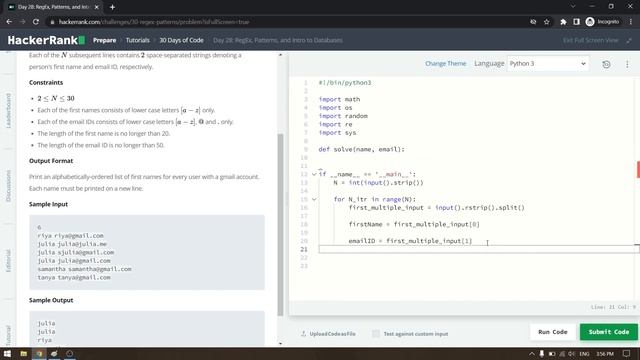Click Run Code button

point(553,332)
